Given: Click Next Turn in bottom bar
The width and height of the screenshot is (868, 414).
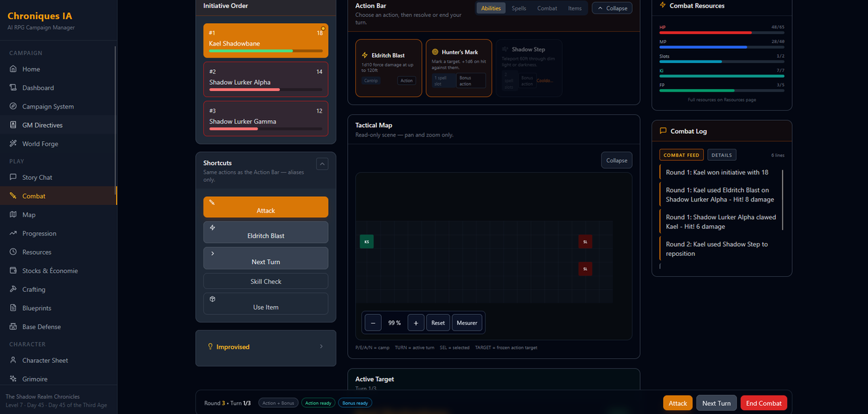Looking at the screenshot, I should 717,403.
